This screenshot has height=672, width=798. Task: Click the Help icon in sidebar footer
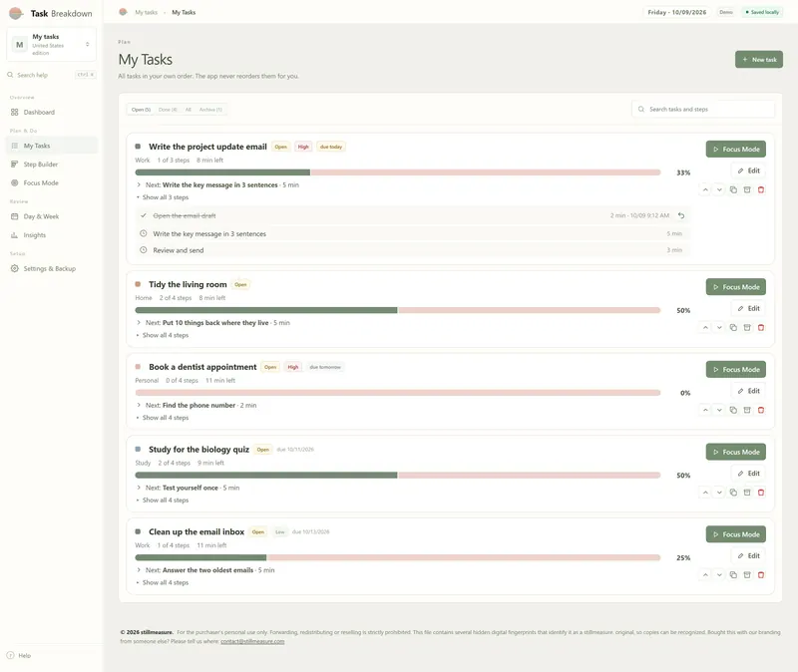click(x=10, y=655)
